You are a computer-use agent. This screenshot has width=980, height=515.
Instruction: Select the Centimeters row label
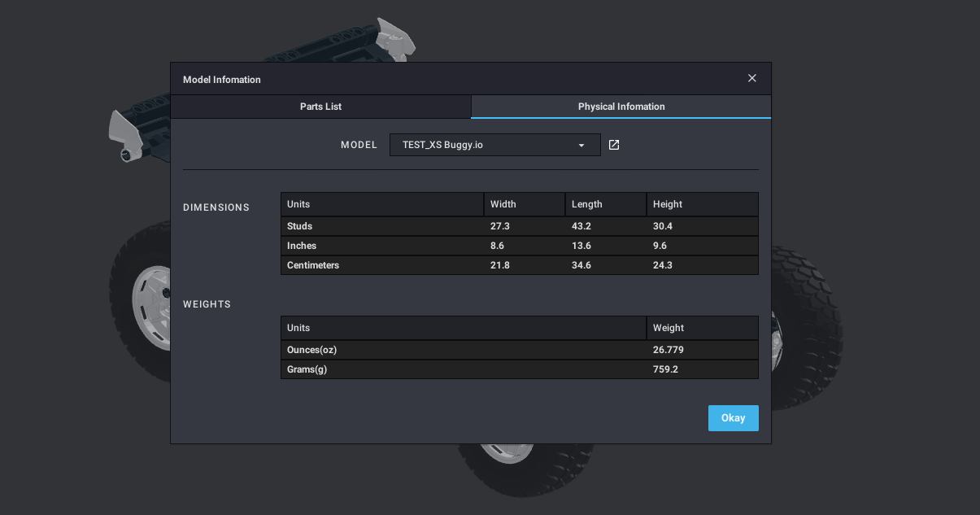pos(313,265)
